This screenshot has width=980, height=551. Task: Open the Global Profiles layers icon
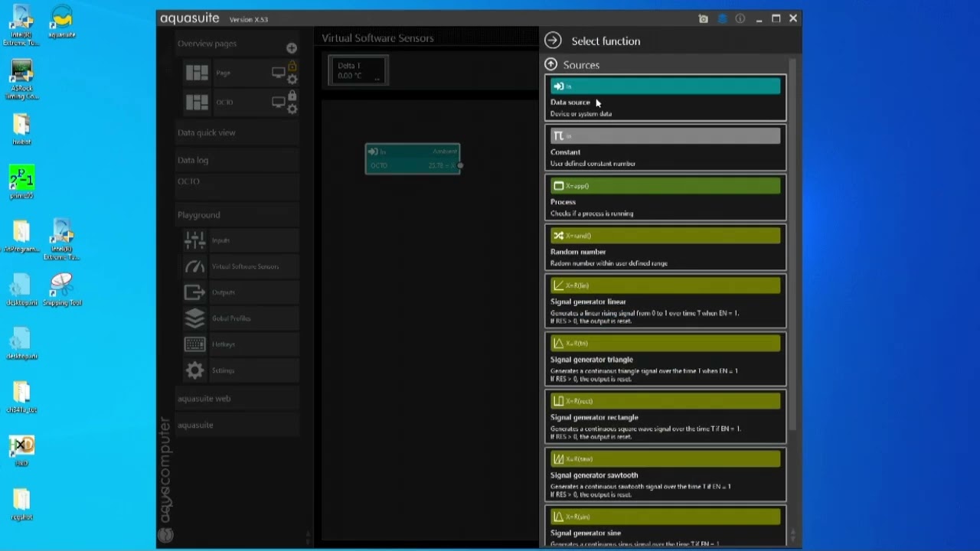click(195, 318)
